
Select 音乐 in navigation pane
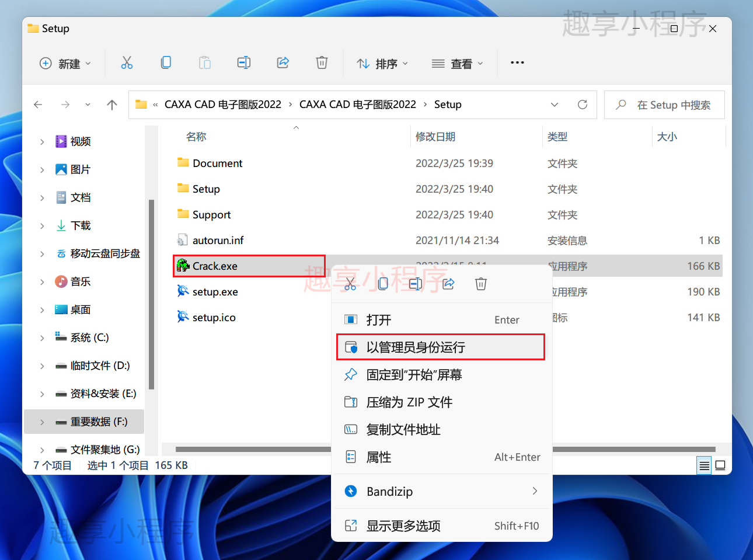point(81,281)
